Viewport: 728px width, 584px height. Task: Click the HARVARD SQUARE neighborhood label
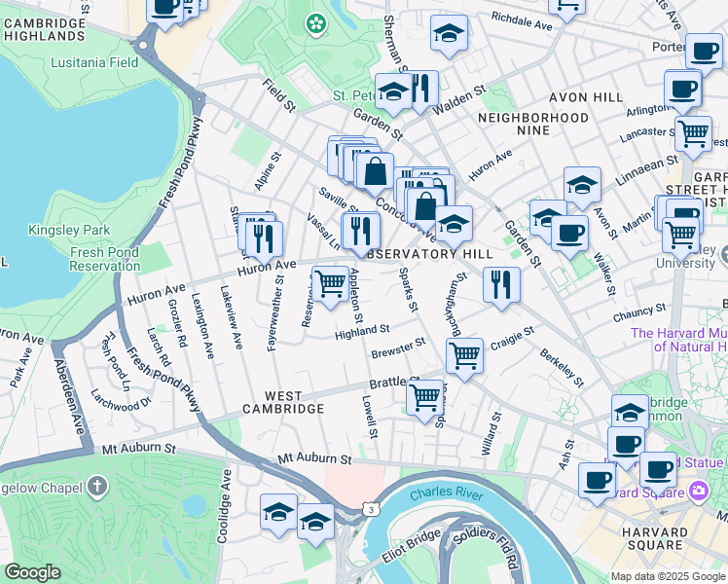(x=655, y=538)
